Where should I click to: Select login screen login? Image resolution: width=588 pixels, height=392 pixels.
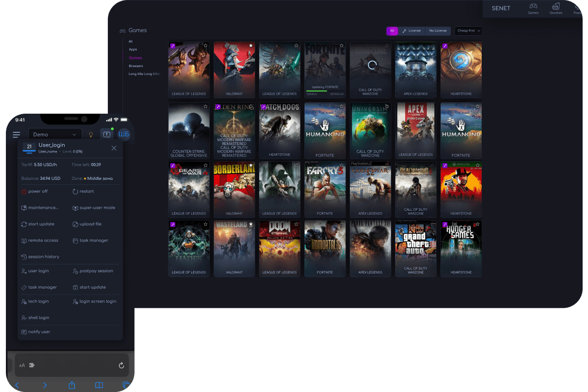94,301
